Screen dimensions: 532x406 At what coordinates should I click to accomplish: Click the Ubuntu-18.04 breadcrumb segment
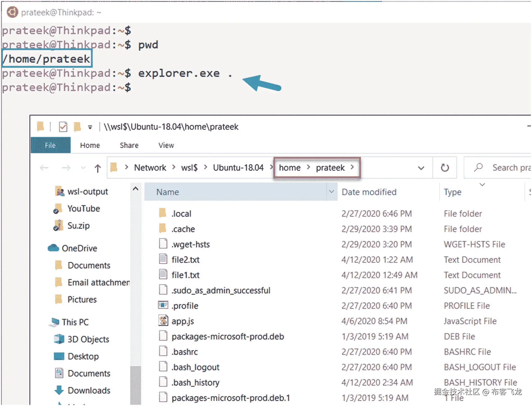click(x=238, y=168)
